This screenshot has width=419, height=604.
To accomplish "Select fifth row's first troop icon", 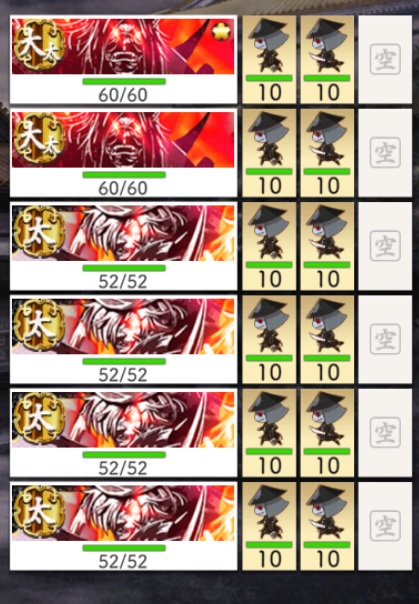I will click(x=269, y=433).
